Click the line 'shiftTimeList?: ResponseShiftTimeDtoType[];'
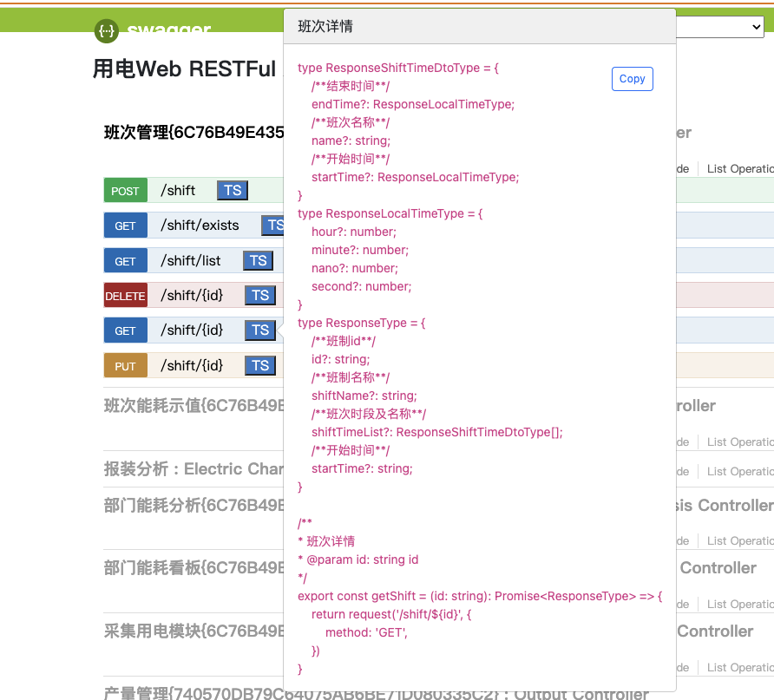 click(x=436, y=433)
